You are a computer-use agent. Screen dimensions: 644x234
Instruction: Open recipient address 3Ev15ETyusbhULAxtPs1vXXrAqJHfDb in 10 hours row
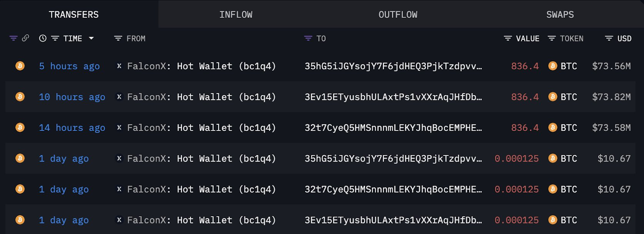[393, 97]
